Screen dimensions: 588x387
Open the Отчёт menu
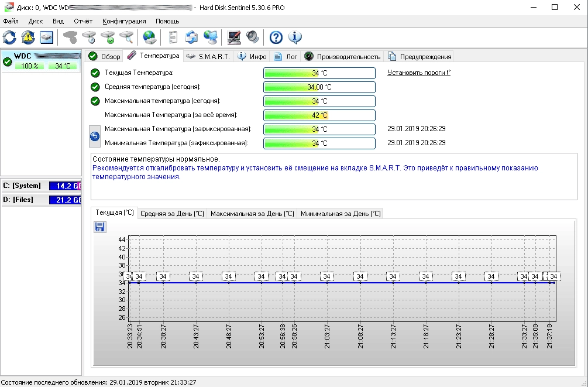click(83, 21)
